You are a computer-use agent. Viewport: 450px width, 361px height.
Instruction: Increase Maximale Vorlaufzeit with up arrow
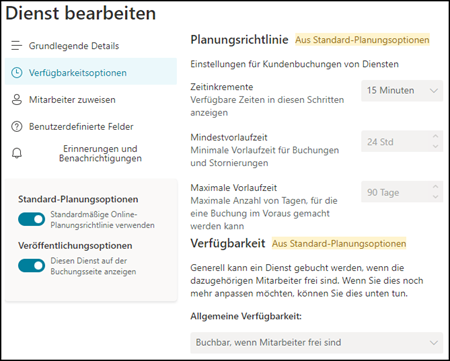(435, 187)
